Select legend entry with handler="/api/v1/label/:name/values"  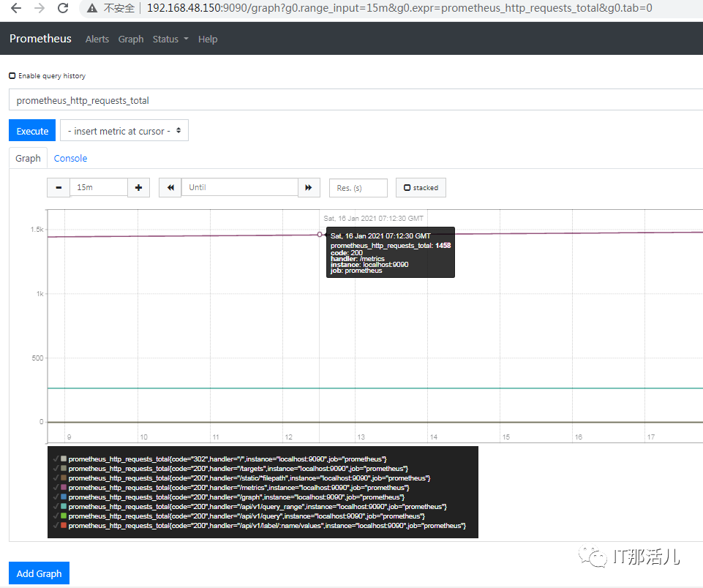267,525
